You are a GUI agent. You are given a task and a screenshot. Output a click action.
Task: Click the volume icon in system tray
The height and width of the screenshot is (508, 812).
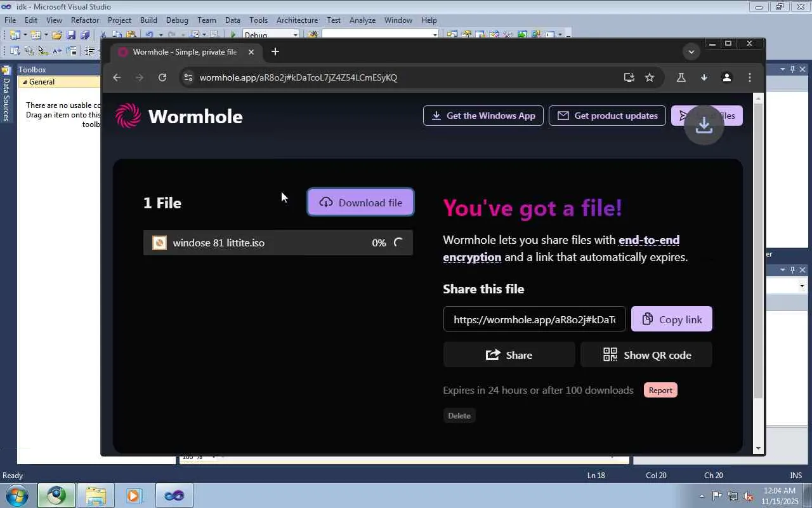click(749, 496)
